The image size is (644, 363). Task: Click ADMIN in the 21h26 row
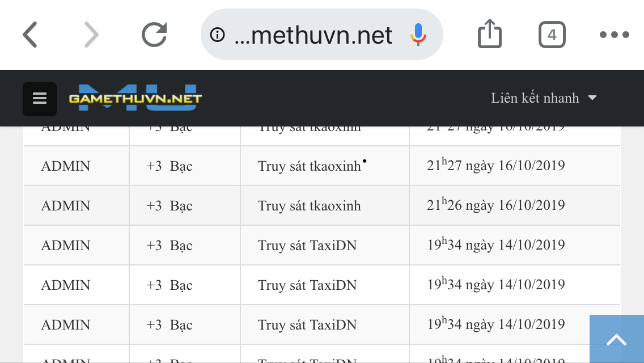click(66, 205)
